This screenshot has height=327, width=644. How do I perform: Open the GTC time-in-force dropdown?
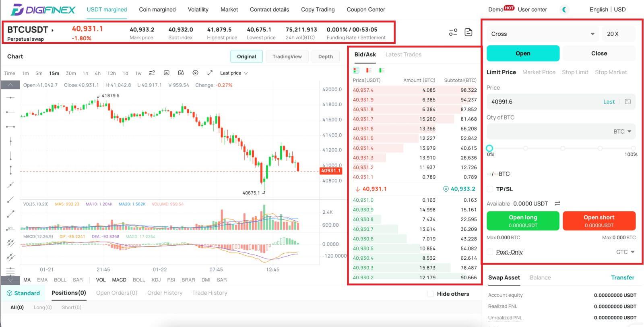coord(625,252)
